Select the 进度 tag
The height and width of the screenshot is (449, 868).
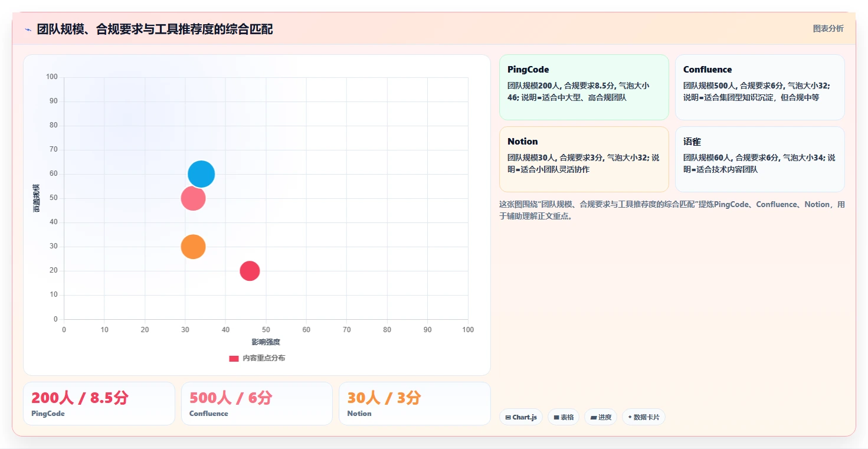(601, 417)
